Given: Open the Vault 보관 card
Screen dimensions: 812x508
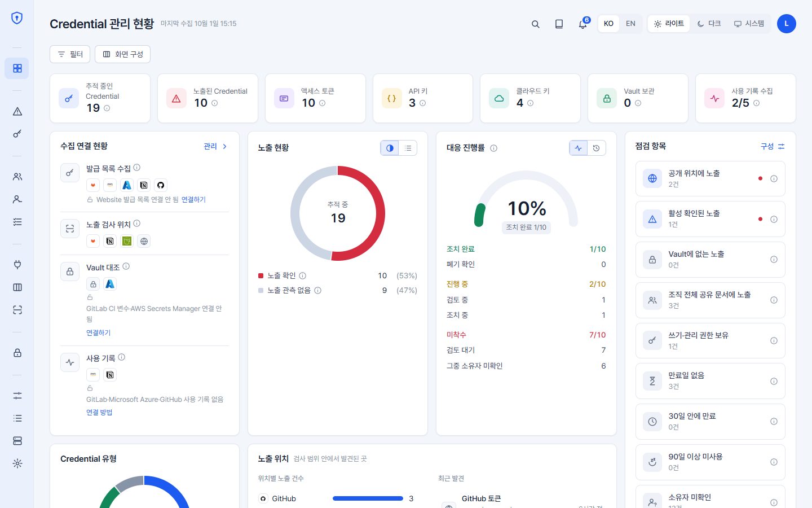Looking at the screenshot, I should coord(638,98).
